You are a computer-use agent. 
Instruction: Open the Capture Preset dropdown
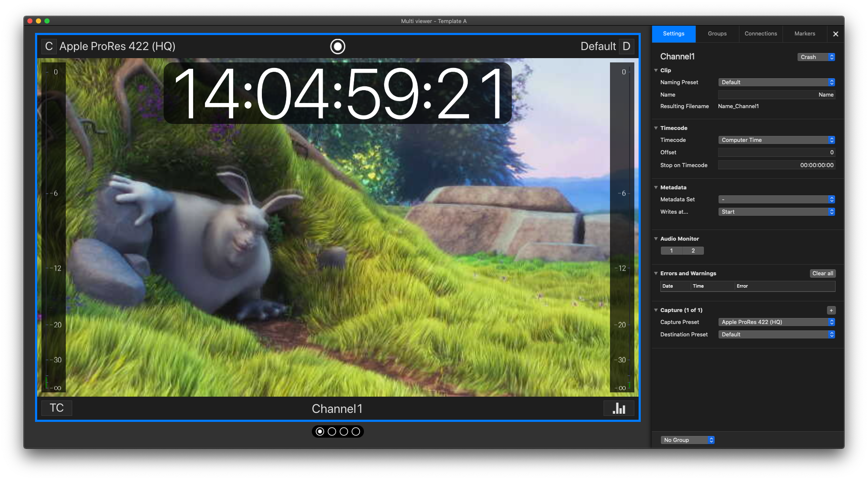[x=776, y=322]
